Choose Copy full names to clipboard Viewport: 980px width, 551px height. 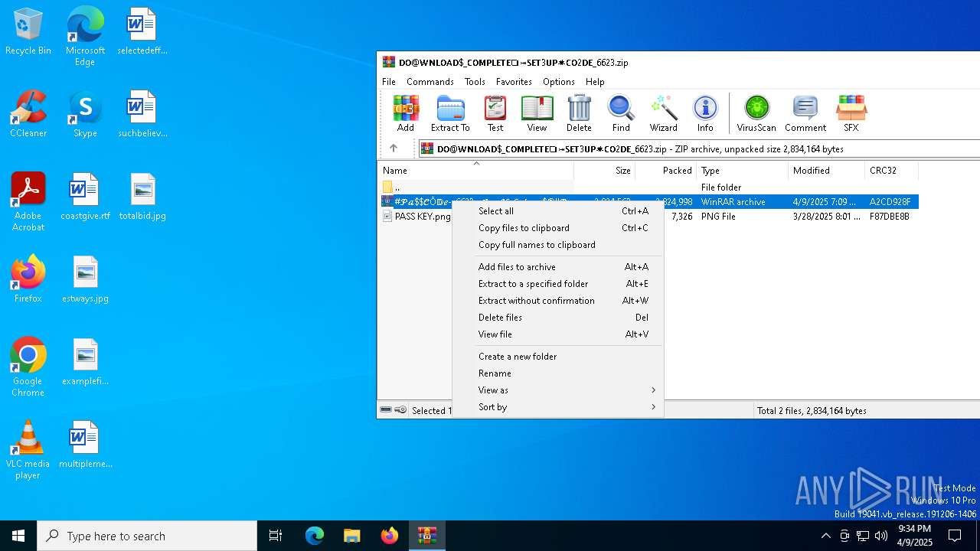(x=558, y=245)
